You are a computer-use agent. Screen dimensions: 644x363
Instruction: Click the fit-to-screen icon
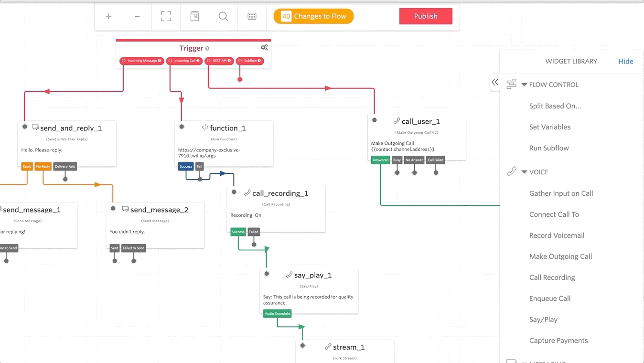pos(166,16)
